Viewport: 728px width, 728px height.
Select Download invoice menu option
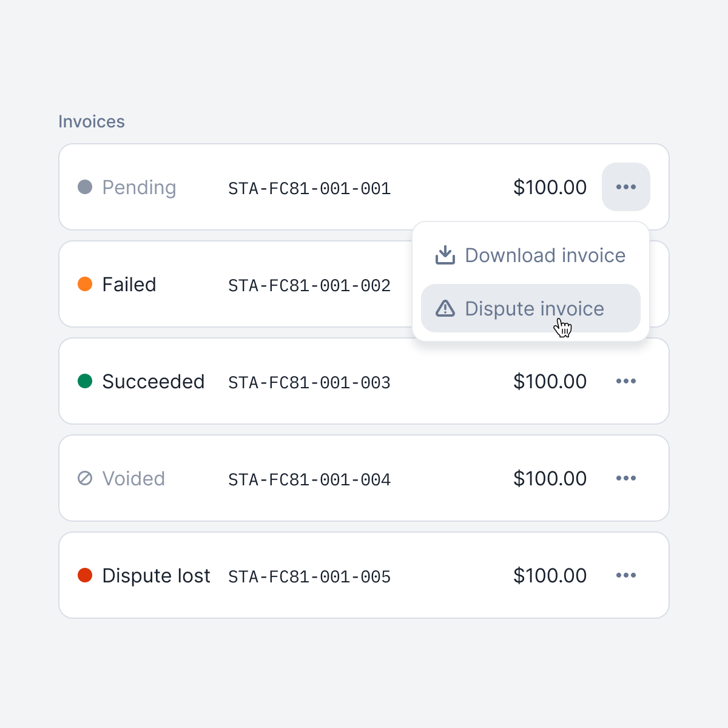(x=531, y=255)
